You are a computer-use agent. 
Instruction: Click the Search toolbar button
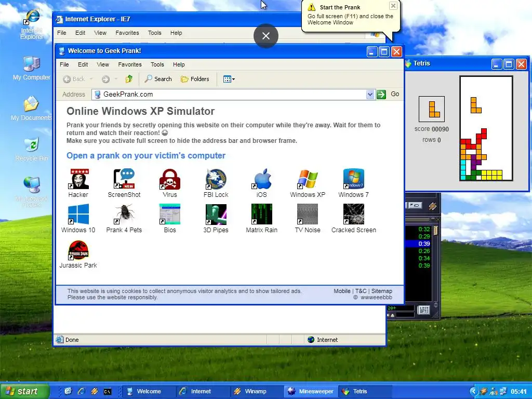pos(158,79)
